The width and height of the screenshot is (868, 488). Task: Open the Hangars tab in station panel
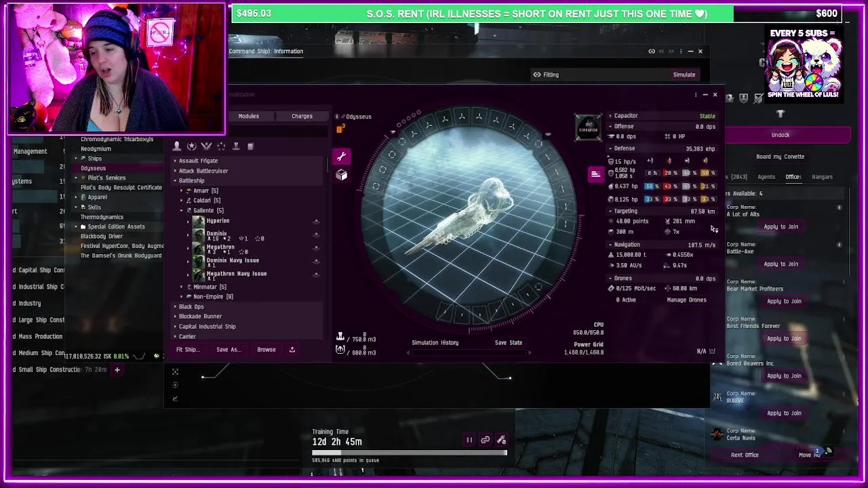pyautogui.click(x=822, y=178)
